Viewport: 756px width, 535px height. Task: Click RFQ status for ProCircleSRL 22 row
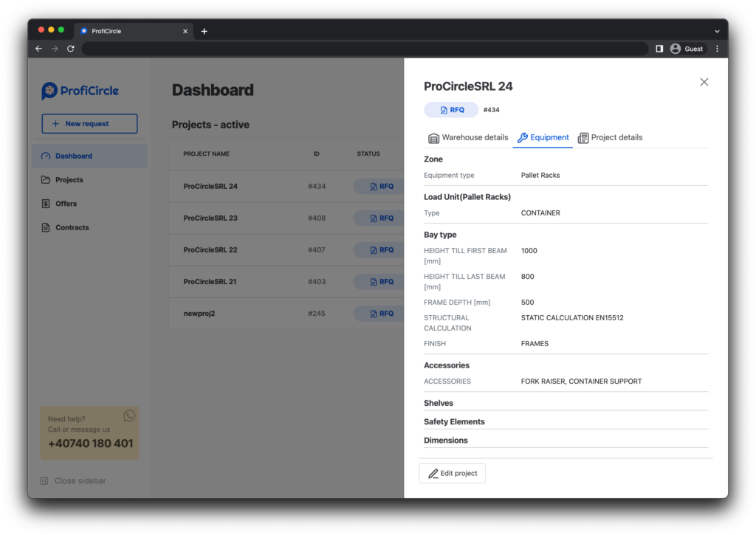[x=379, y=250]
